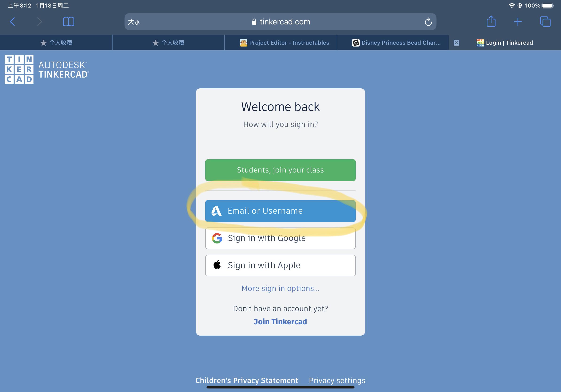The height and width of the screenshot is (392, 561).
Task: Go back with Safari's back arrow
Action: (x=12, y=22)
